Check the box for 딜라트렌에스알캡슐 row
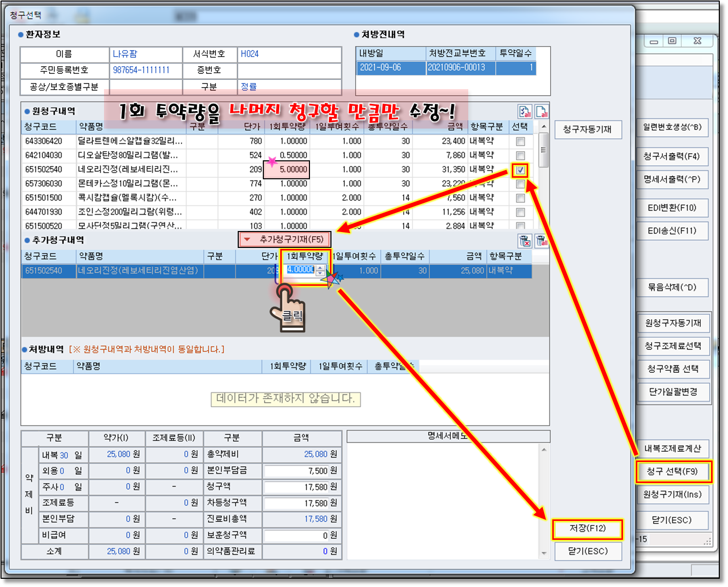 (521, 141)
